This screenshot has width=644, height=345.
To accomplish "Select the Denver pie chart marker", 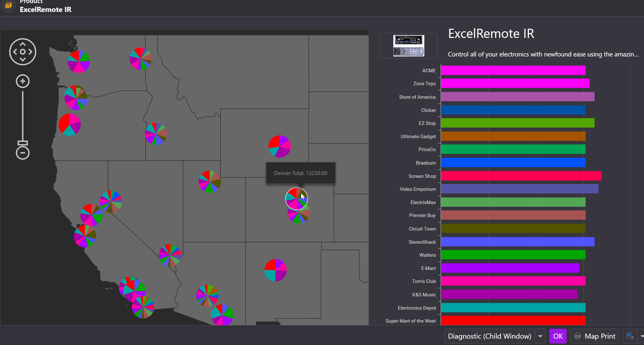I will pyautogui.click(x=296, y=198).
